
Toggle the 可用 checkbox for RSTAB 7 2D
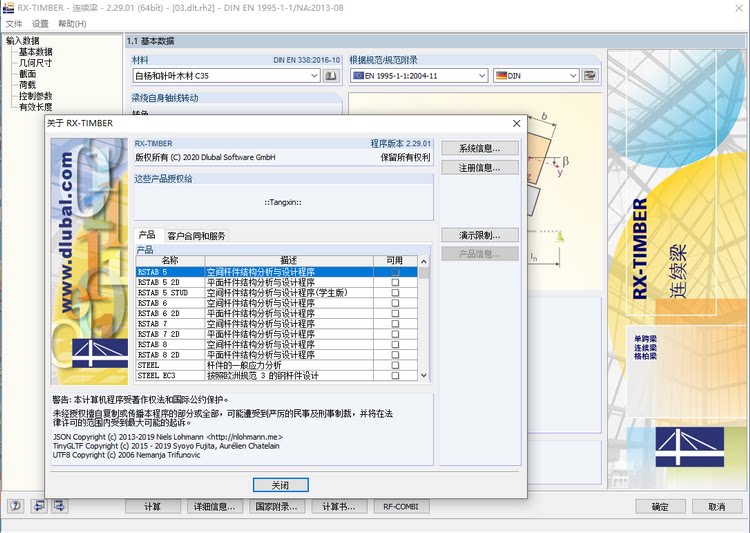395,334
